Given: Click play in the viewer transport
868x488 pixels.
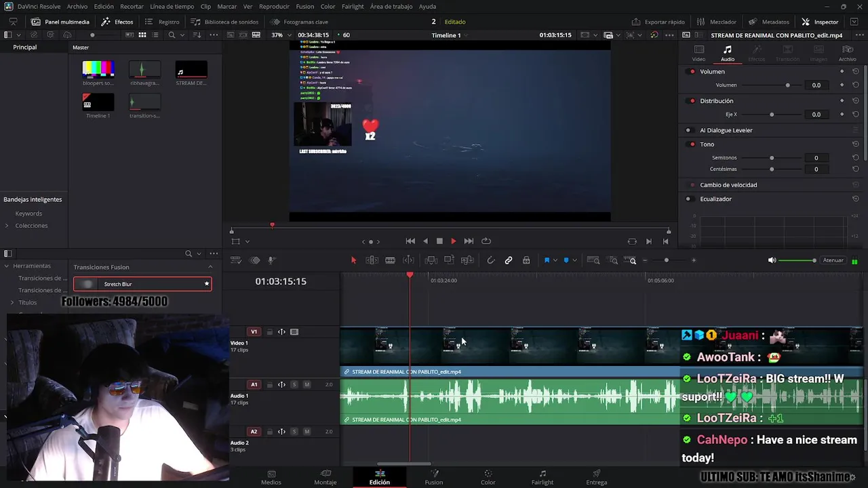Looking at the screenshot, I should tap(454, 241).
